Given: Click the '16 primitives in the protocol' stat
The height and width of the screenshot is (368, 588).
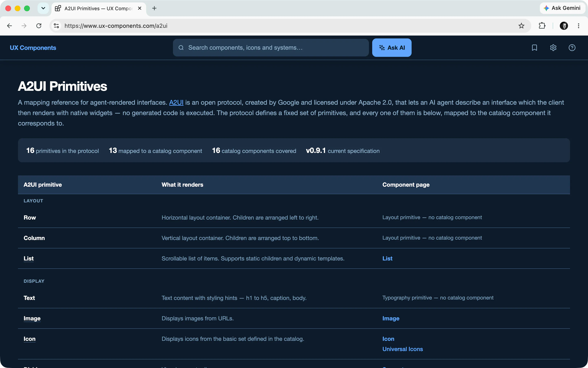Looking at the screenshot, I should click(x=62, y=151).
